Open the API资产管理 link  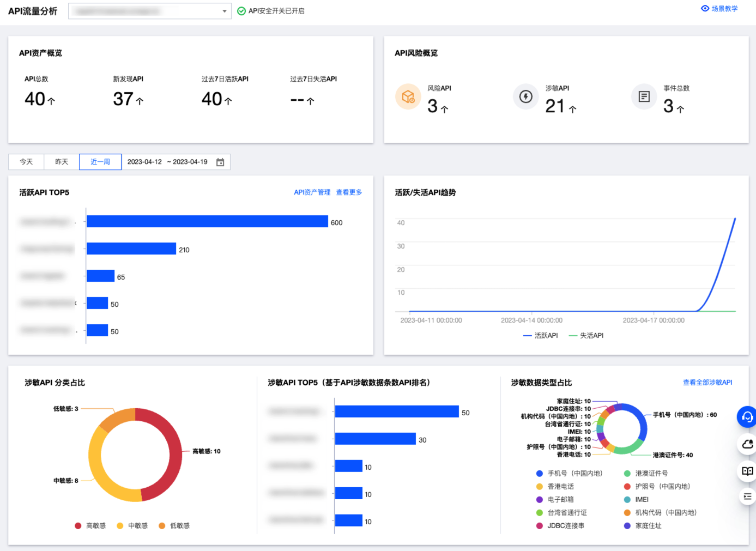(312, 192)
